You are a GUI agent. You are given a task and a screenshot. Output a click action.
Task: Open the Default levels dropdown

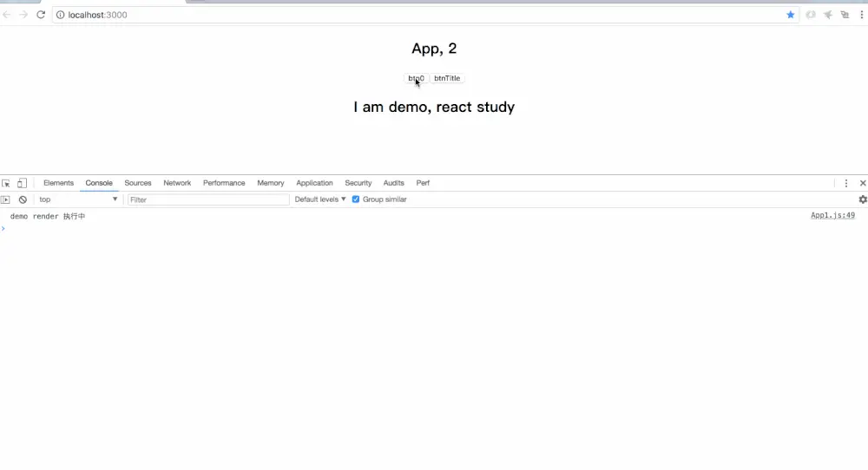(320, 199)
